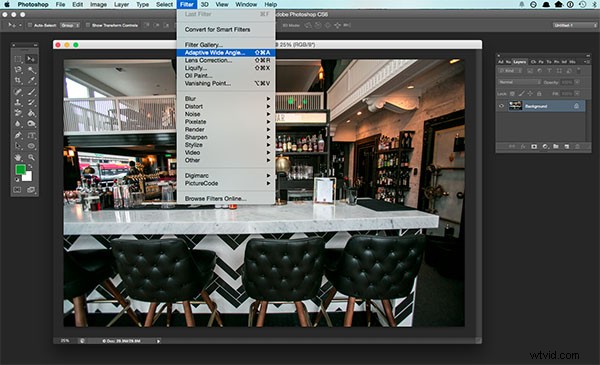600x365 pixels.
Task: Create a new layer
Action: 567,147
